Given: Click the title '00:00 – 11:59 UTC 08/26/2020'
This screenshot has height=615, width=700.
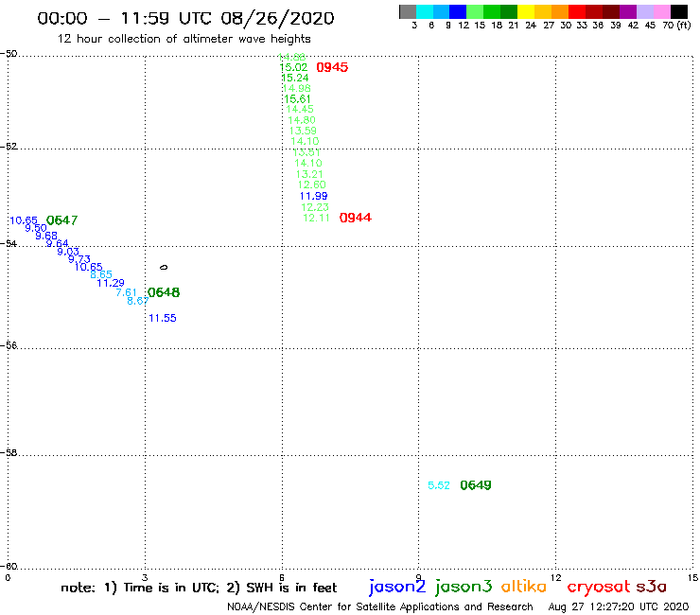Looking at the screenshot, I should click(x=185, y=18).
